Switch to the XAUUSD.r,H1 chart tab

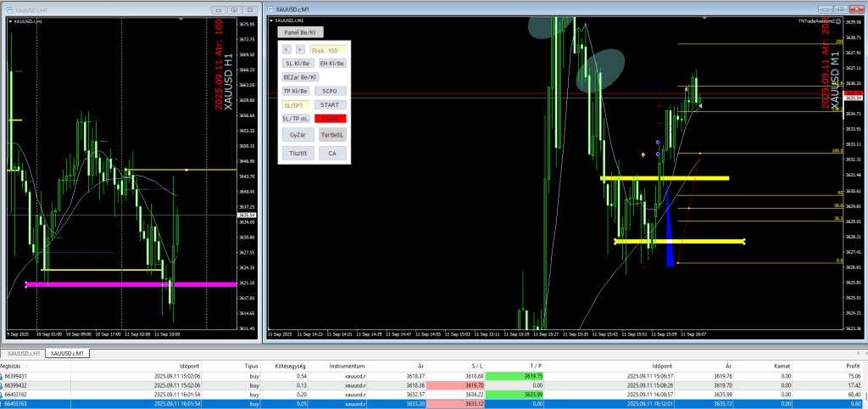click(23, 353)
